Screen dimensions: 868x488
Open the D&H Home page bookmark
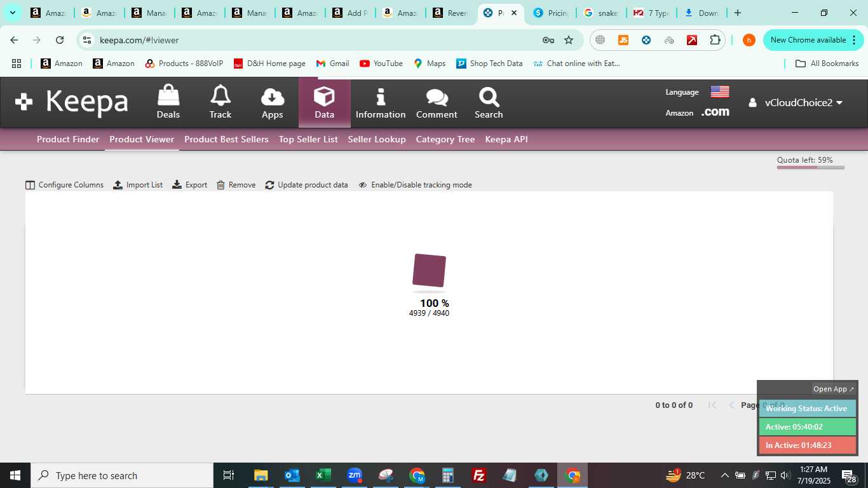click(269, 64)
